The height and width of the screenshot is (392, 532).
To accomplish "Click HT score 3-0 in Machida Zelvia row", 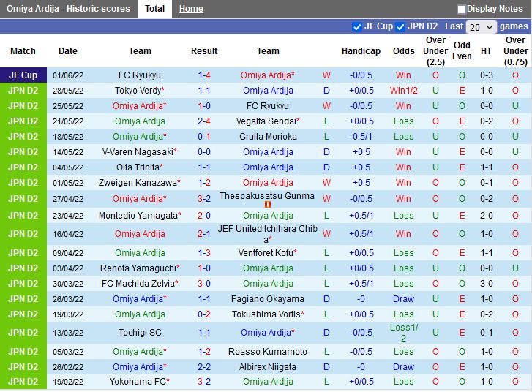I will (486, 283).
